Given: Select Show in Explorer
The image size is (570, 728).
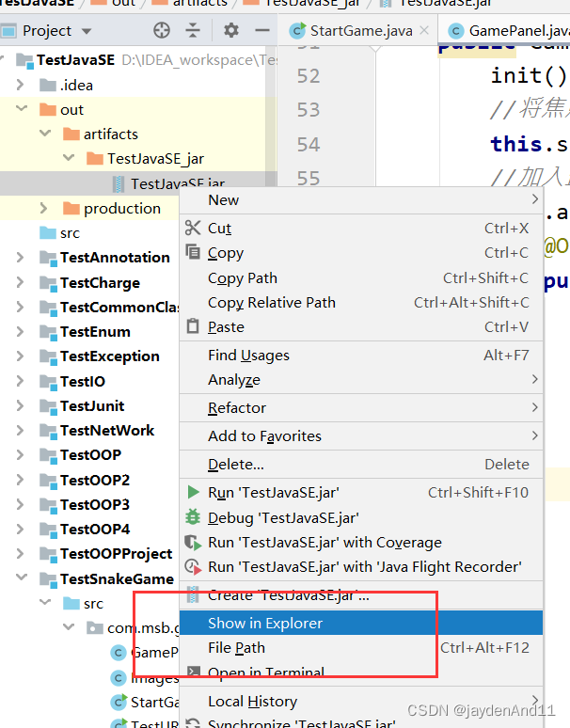Looking at the screenshot, I should coord(361,623).
